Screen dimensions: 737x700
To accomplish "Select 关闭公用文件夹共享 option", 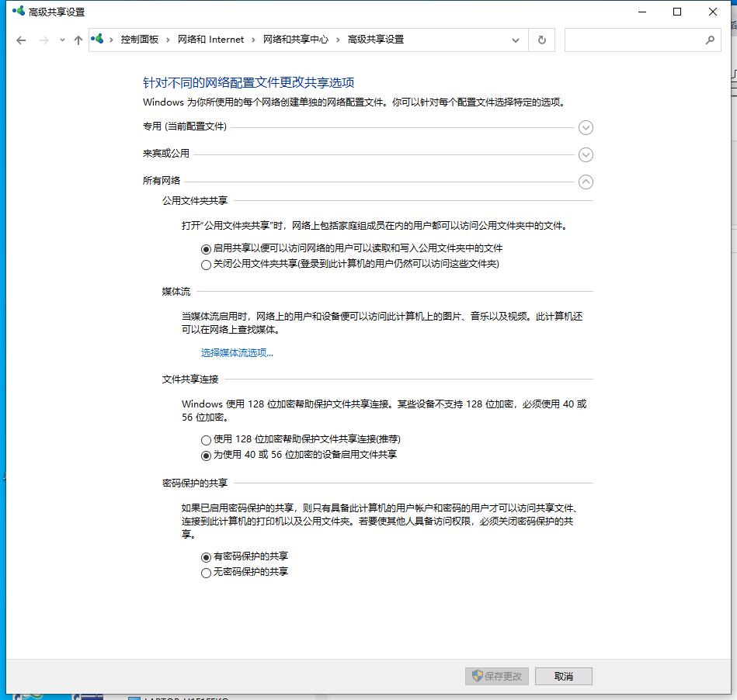I will (206, 265).
